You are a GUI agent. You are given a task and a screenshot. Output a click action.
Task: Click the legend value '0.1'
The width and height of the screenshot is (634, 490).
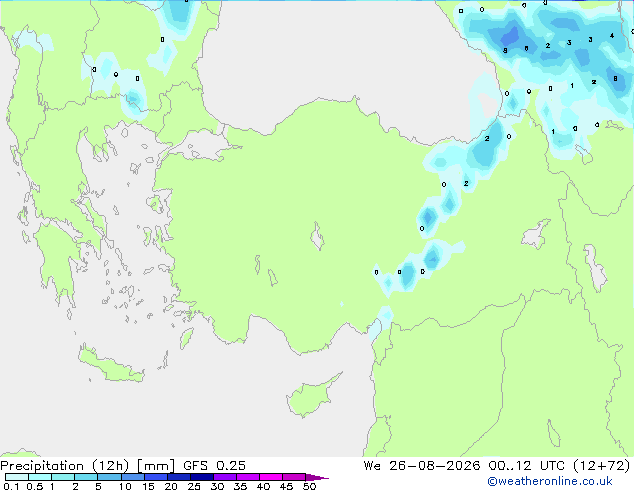(11, 486)
